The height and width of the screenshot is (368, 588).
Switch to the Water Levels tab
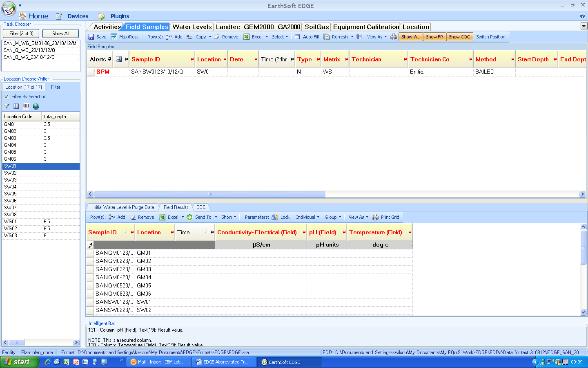[192, 27]
